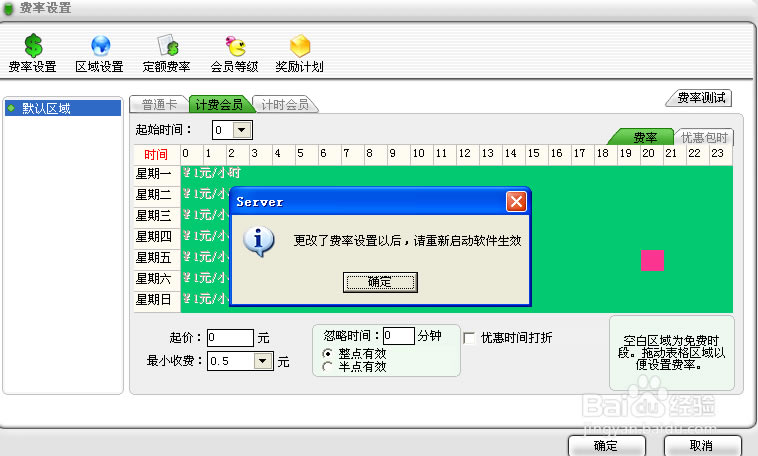Switch to the 计时会员 tab

pos(284,104)
